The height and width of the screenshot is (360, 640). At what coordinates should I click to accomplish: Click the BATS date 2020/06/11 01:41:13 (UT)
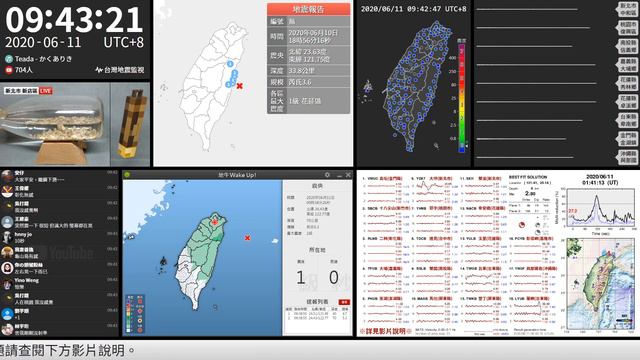pos(600,180)
